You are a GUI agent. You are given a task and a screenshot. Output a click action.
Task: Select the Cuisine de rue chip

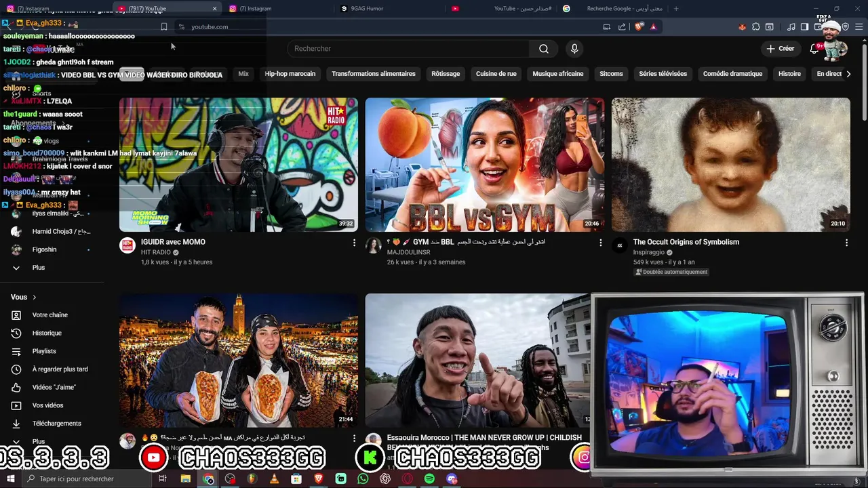[x=496, y=74]
